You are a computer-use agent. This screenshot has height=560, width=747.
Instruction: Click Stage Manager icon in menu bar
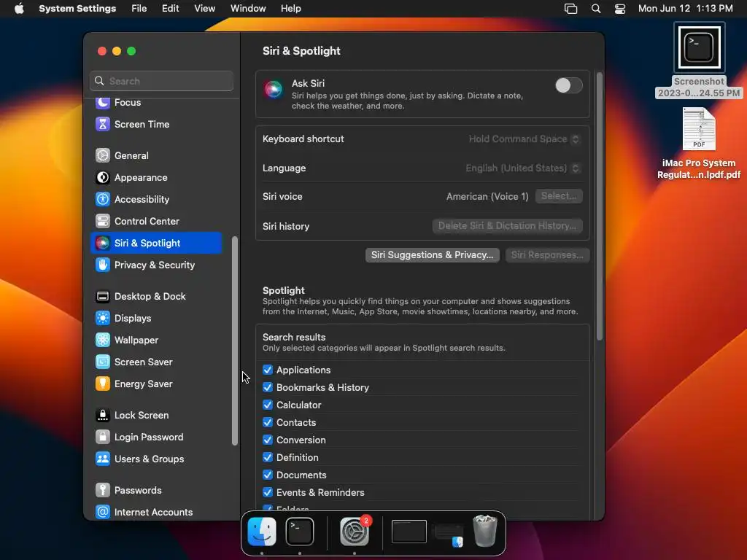[570, 9]
